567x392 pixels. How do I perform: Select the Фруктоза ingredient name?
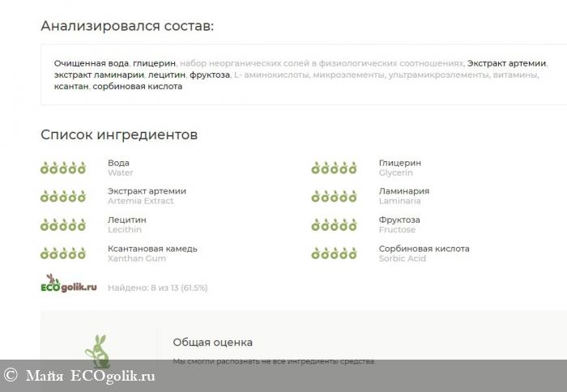pyautogui.click(x=399, y=219)
